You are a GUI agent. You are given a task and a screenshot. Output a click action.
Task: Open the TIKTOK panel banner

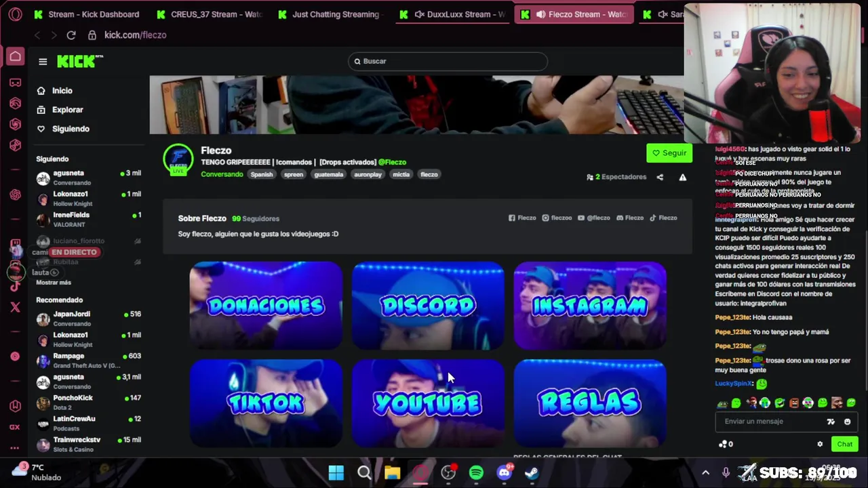click(x=266, y=403)
